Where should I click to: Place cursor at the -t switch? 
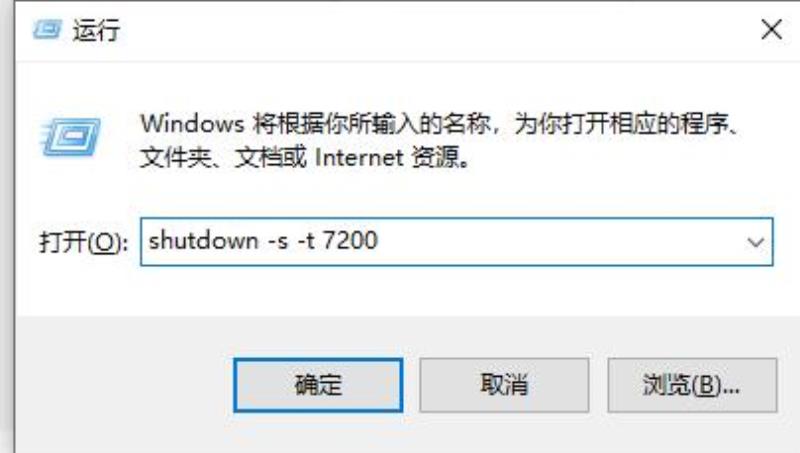(306, 240)
